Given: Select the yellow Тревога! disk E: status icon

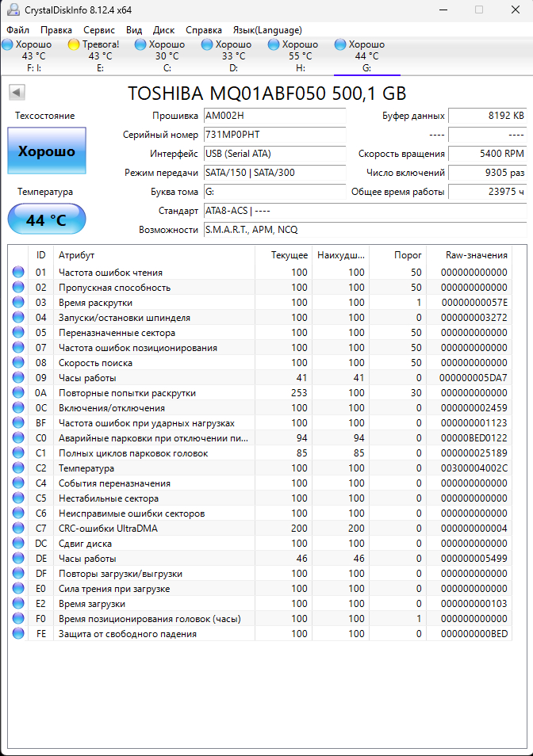Looking at the screenshot, I should pos(73,45).
